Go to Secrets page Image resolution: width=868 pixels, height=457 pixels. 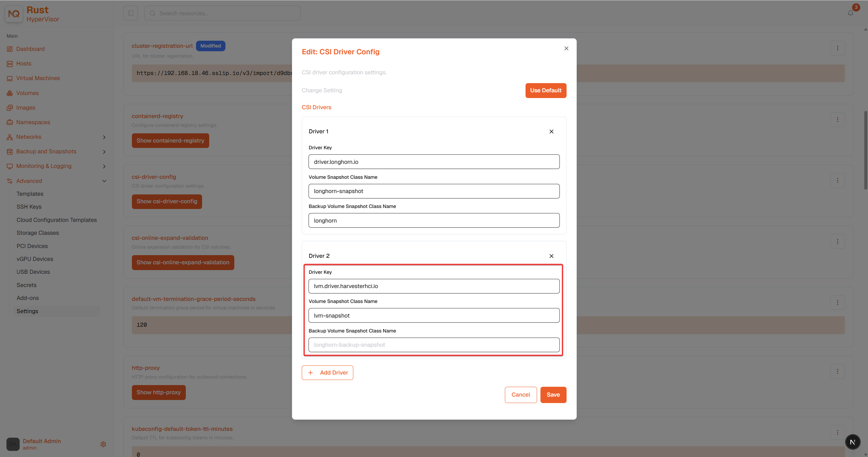click(26, 285)
